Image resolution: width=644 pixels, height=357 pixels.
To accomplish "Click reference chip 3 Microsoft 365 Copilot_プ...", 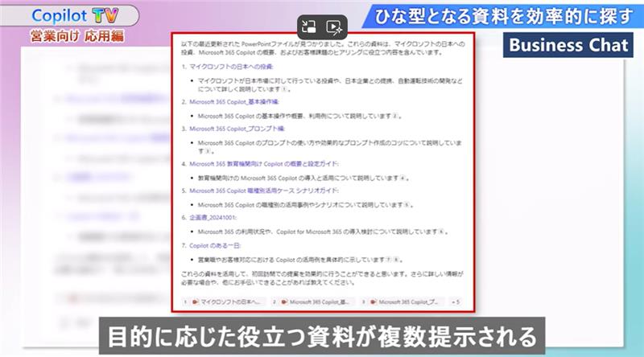I will tap(402, 302).
